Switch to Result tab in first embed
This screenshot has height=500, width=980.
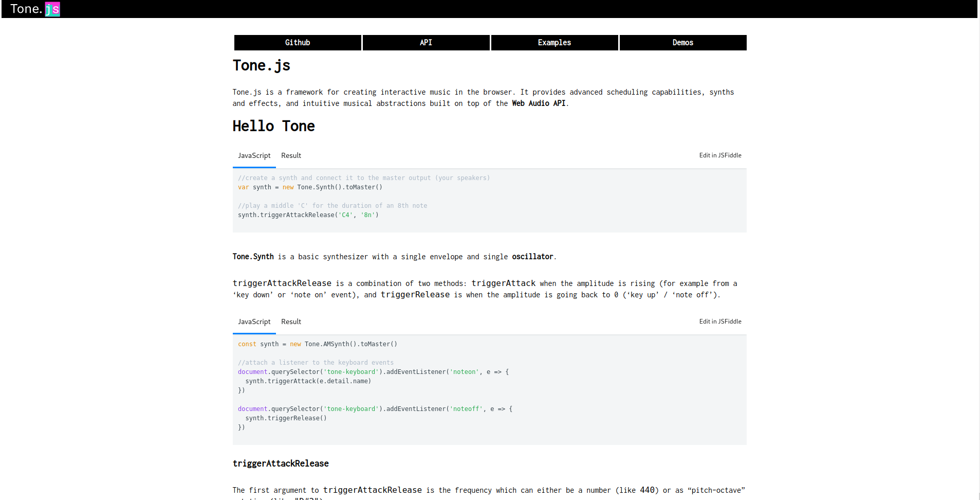pyautogui.click(x=291, y=156)
